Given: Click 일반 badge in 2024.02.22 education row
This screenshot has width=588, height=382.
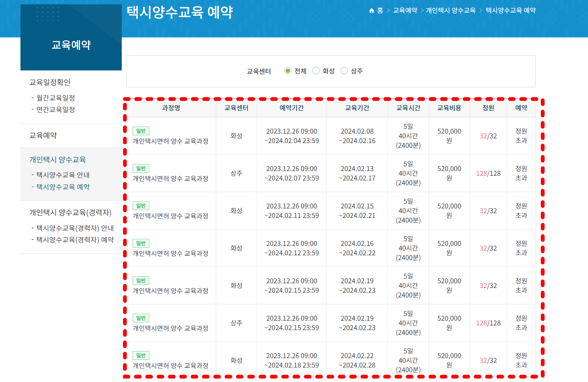Looking at the screenshot, I should click(141, 355).
